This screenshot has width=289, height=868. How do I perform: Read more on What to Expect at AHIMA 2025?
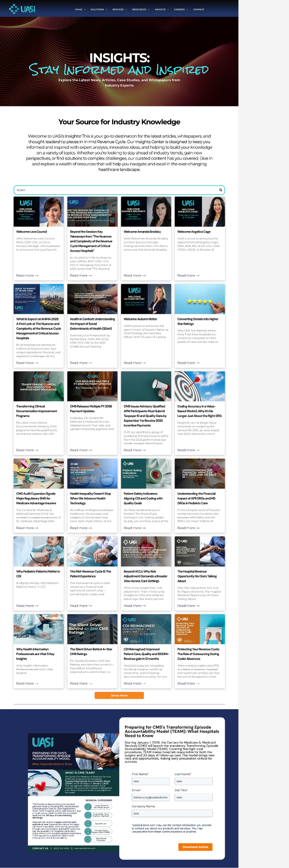(27, 363)
